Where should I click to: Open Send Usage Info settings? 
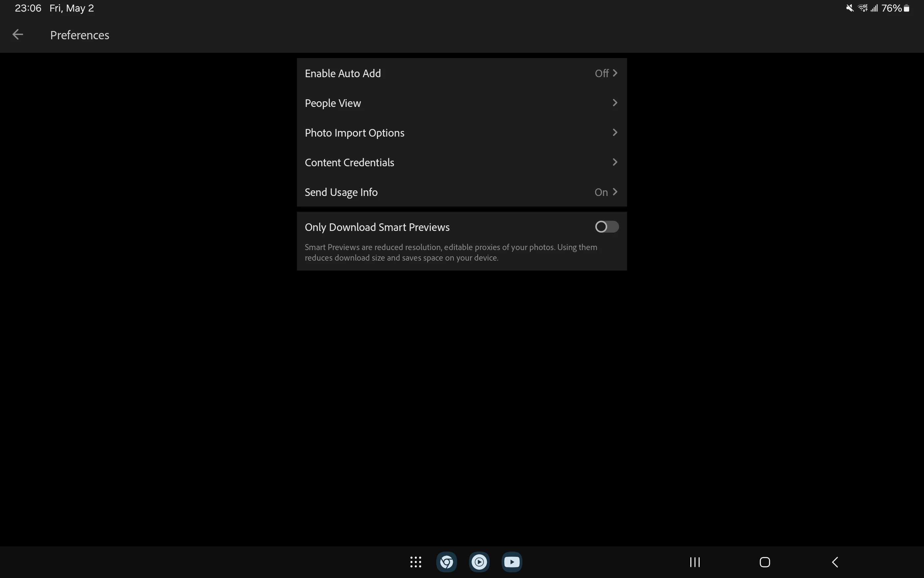tap(341, 192)
